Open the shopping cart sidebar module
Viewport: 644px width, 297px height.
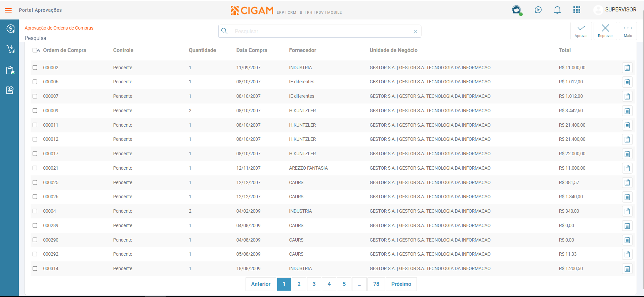(x=10, y=49)
